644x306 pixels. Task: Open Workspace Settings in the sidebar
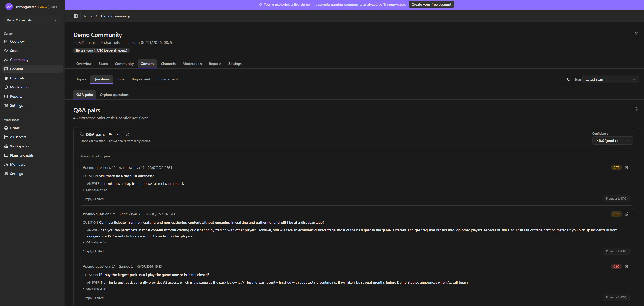32,174
